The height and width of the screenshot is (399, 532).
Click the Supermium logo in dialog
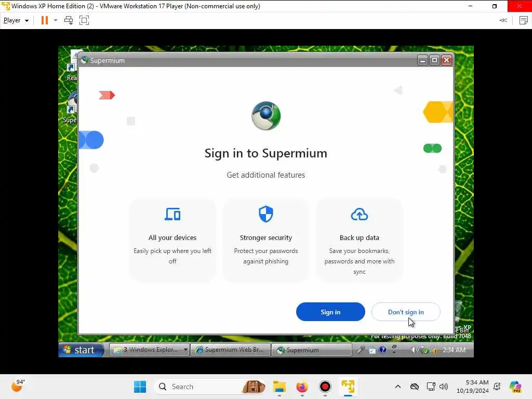tap(266, 116)
